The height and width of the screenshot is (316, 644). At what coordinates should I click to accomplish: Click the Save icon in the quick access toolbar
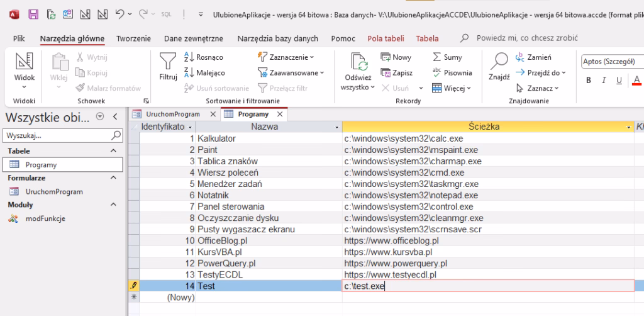click(33, 14)
